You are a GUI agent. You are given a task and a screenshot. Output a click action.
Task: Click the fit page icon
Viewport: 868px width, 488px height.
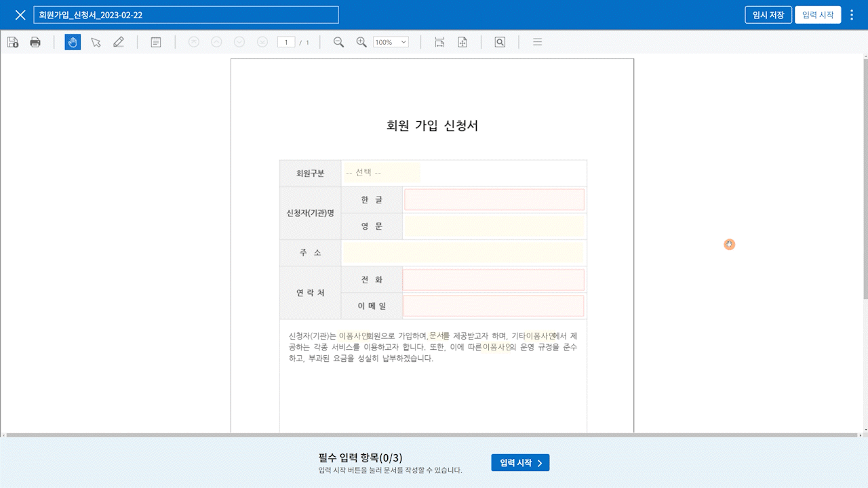(462, 42)
